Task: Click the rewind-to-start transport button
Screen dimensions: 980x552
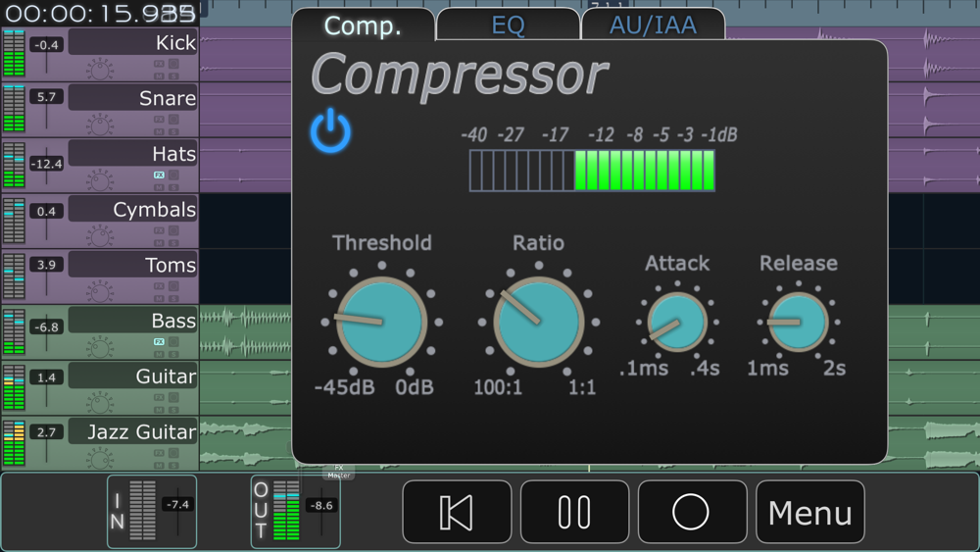Action: pos(457,512)
